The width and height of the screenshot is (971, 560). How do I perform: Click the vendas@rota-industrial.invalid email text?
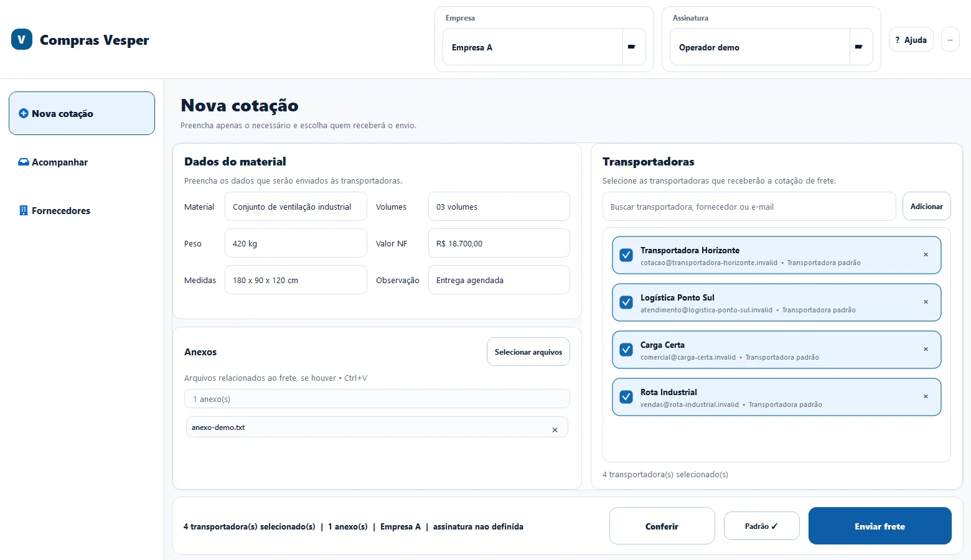coord(690,404)
